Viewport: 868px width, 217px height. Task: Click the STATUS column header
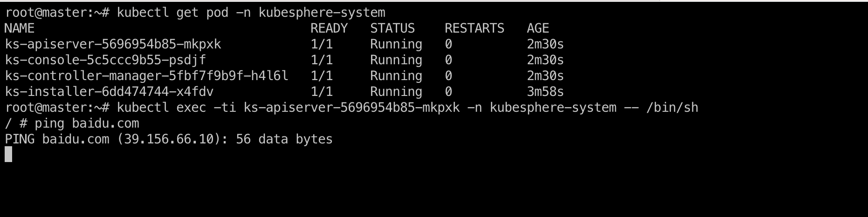tap(393, 28)
